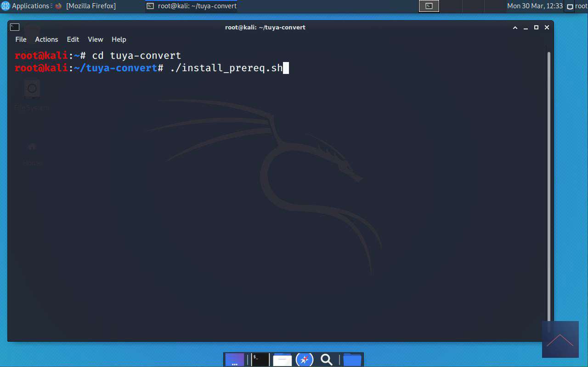Click the terminal's vertical scrollbar

(x=548, y=184)
